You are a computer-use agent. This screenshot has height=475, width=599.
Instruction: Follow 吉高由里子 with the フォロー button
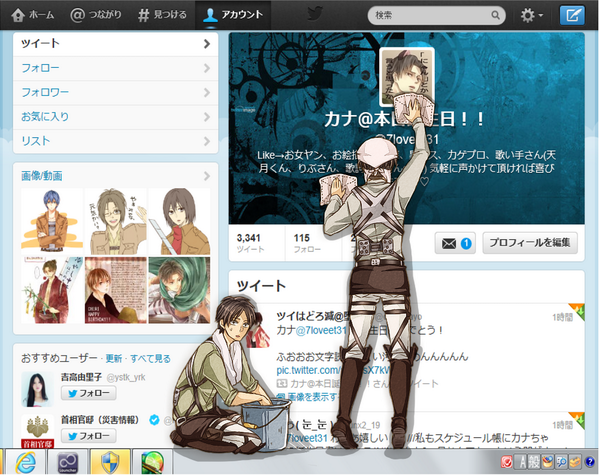(88, 393)
